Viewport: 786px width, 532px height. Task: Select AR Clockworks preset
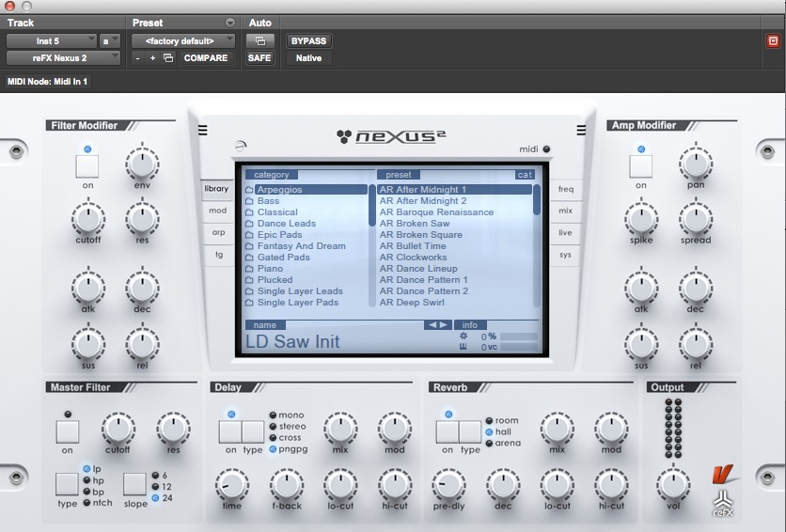tap(413, 258)
